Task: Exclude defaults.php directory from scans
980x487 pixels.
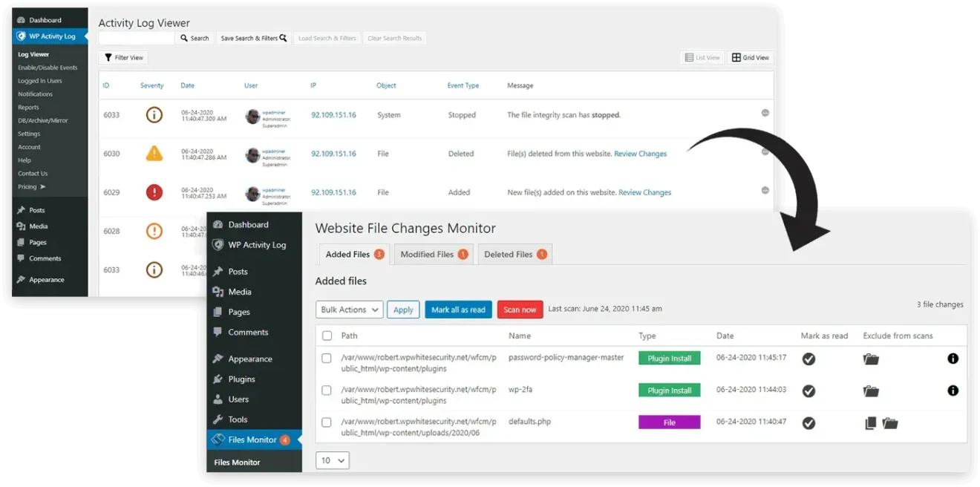Action: 890,423
